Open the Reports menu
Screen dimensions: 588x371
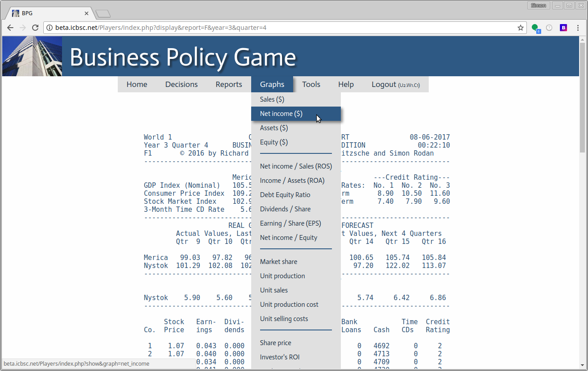(x=229, y=84)
